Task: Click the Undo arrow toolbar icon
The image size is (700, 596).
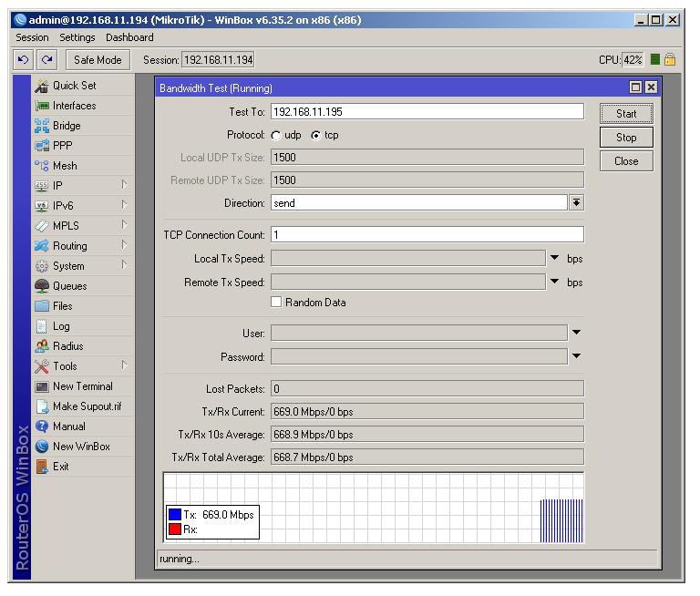Action: (24, 60)
